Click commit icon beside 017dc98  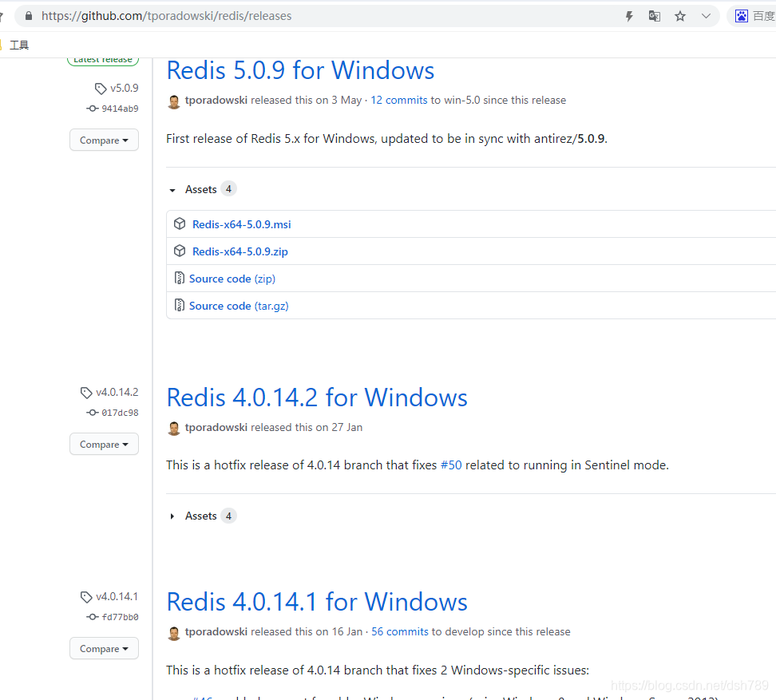point(92,413)
